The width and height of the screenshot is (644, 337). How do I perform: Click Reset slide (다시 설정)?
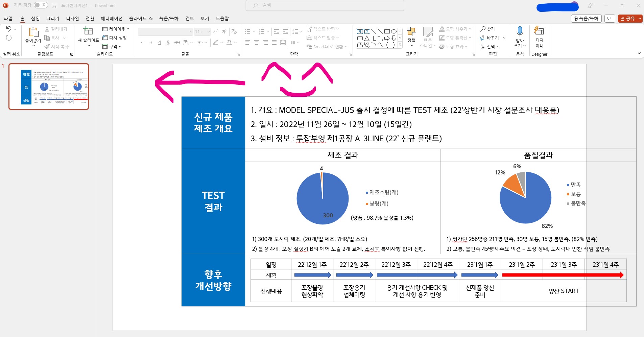(115, 38)
